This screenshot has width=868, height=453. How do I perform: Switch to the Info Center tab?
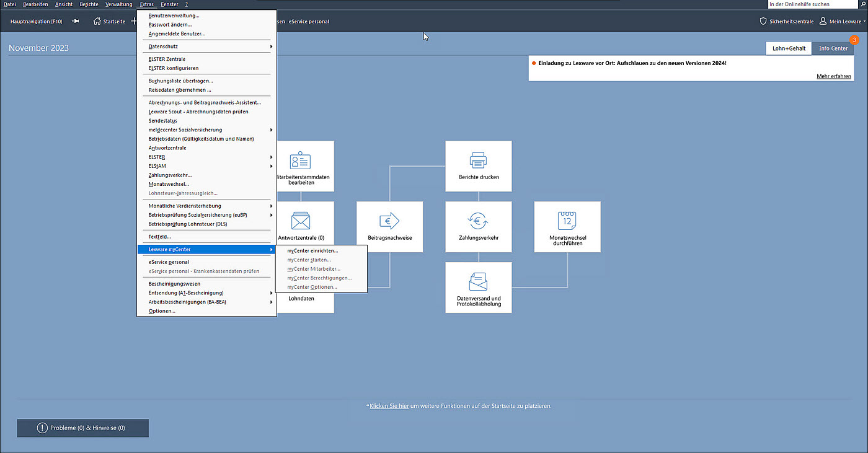click(x=833, y=48)
